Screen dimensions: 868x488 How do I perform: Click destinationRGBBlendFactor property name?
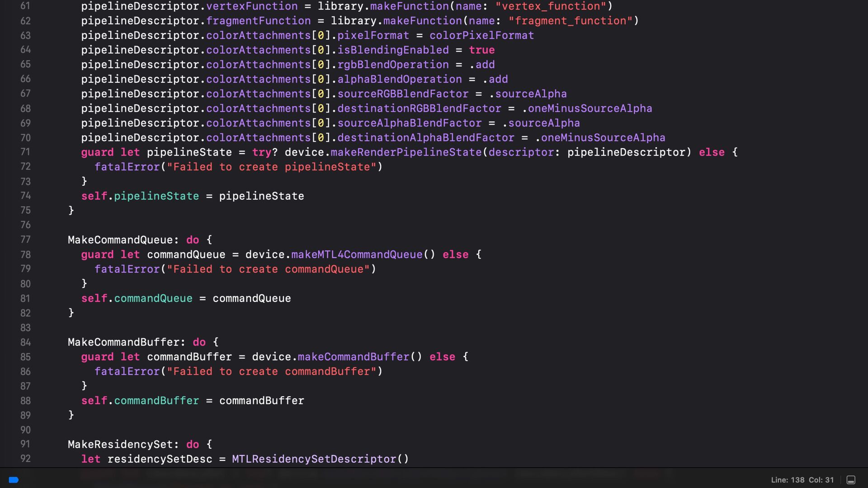[419, 108]
